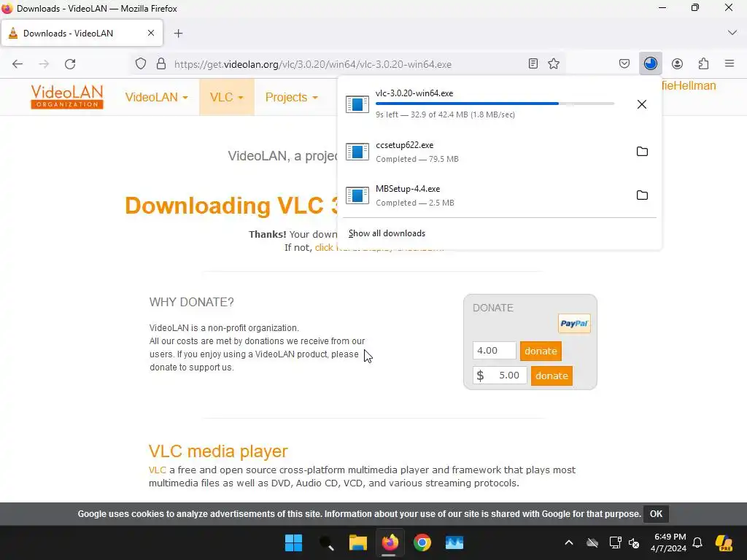This screenshot has width=747, height=560.
Task: Click the Firefox taskbar icon
Action: (x=390, y=542)
